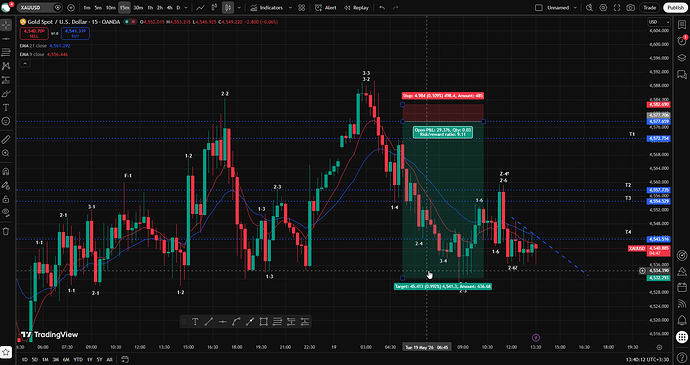
Task: Open the forecasting and measurement tools
Action: click(6, 80)
